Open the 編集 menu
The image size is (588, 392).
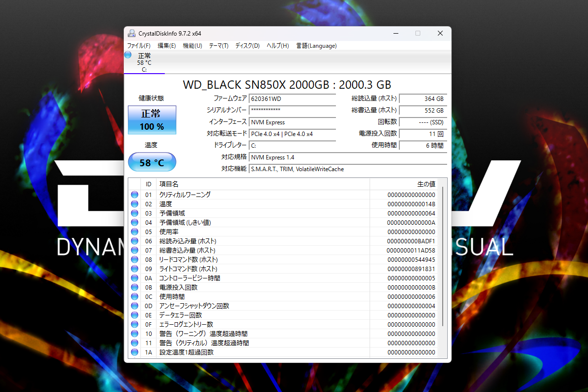(x=166, y=45)
